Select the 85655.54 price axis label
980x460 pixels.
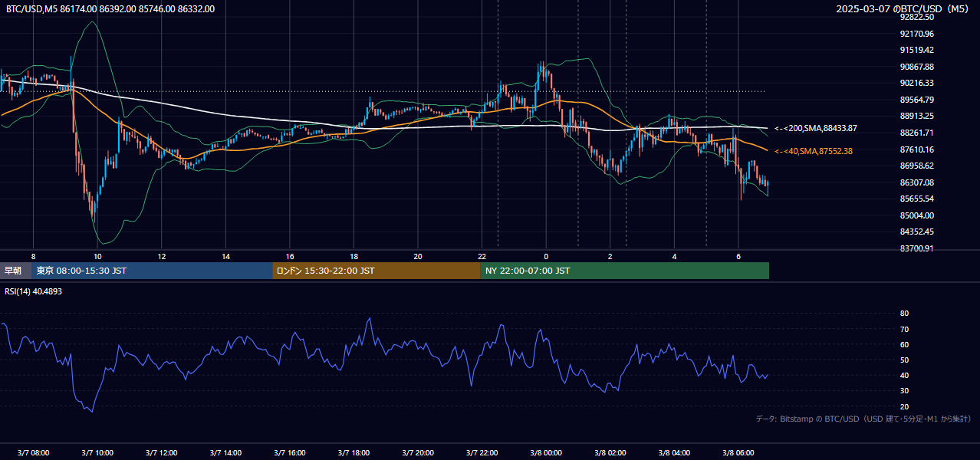[916, 199]
